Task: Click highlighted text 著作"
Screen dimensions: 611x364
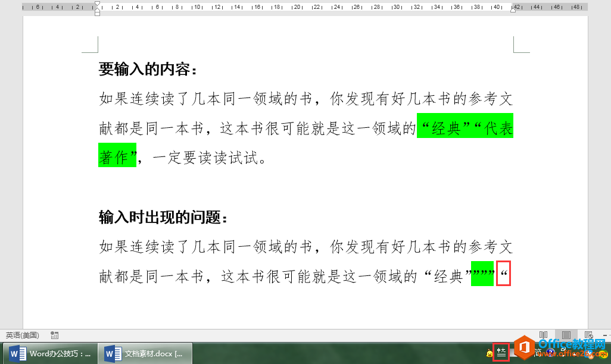Action: 117,155
